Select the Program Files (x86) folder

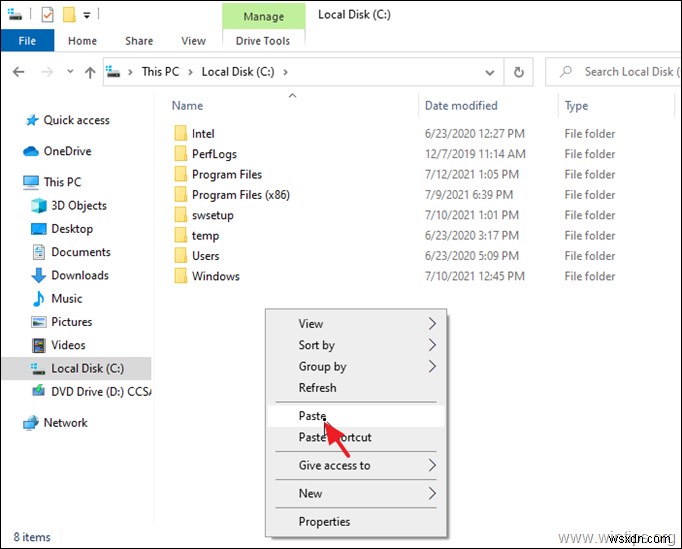coord(241,194)
